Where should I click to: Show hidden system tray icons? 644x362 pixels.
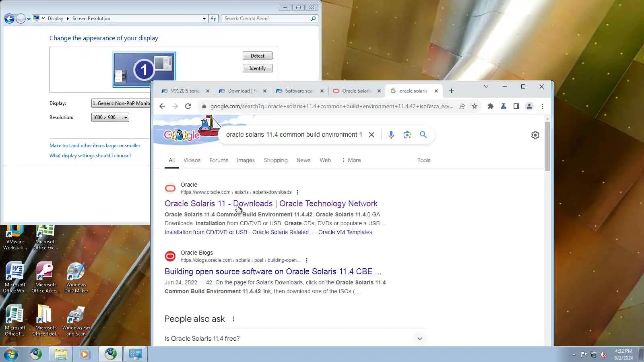pos(574,354)
